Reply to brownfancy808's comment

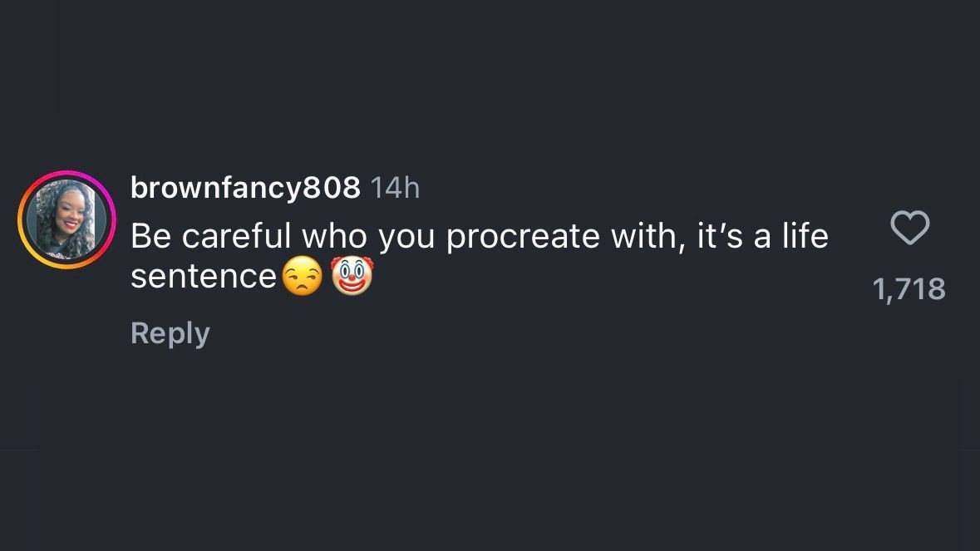coord(170,333)
